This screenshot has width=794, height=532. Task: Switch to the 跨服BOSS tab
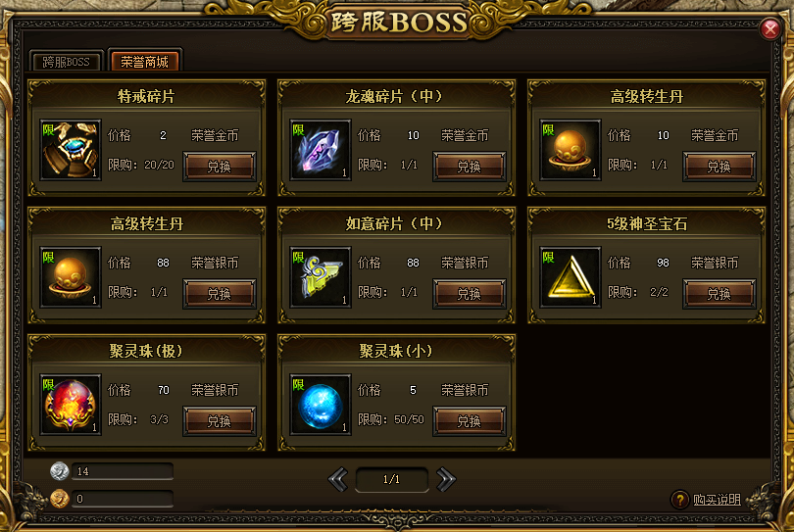pos(67,62)
